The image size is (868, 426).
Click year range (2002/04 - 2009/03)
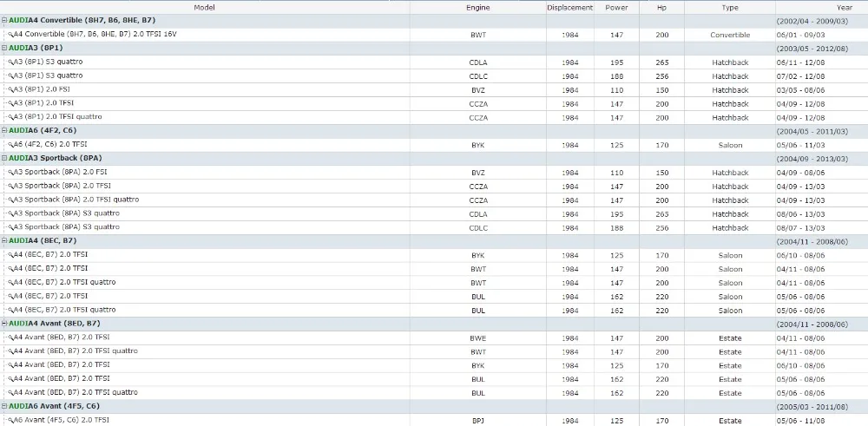pos(812,21)
